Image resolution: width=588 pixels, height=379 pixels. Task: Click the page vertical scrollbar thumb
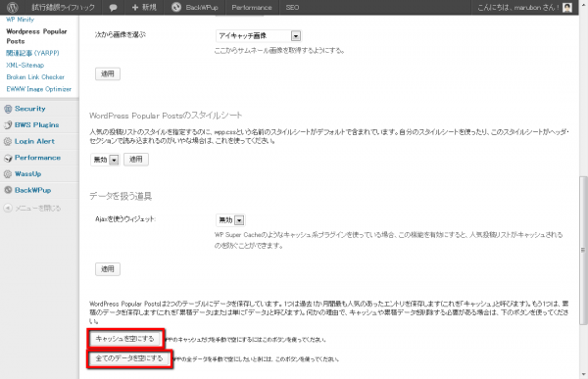coord(583,250)
